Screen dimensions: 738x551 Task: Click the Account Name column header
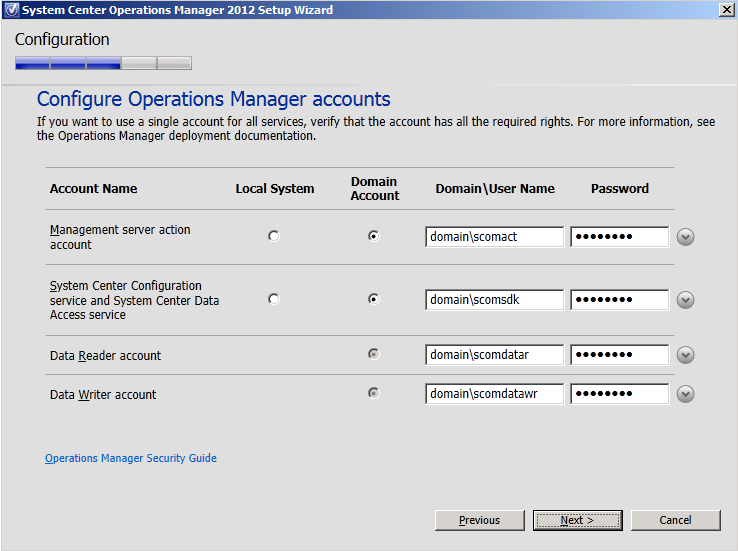[94, 189]
